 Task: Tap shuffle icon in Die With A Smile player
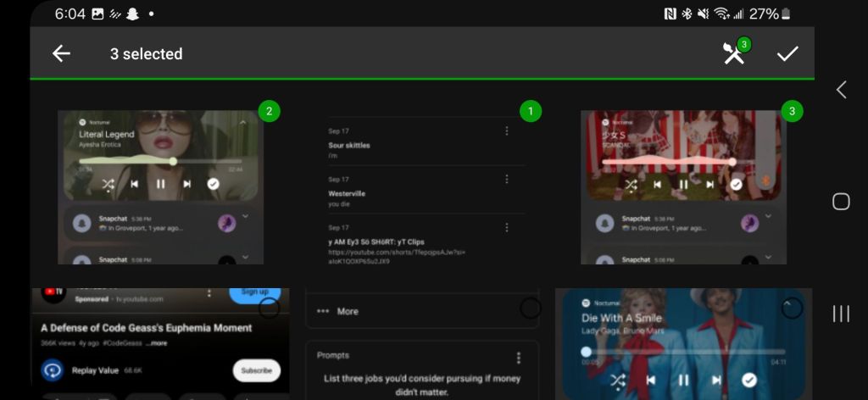(x=618, y=381)
